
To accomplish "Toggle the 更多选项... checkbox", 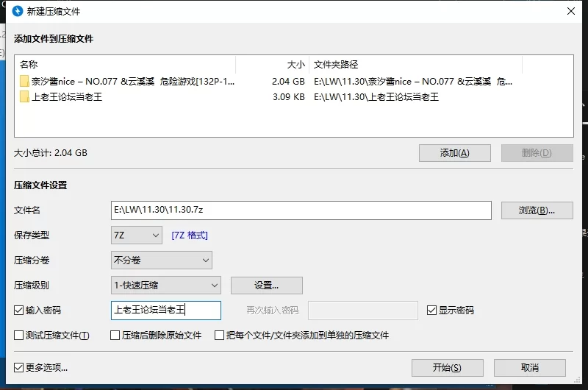I will click(19, 367).
